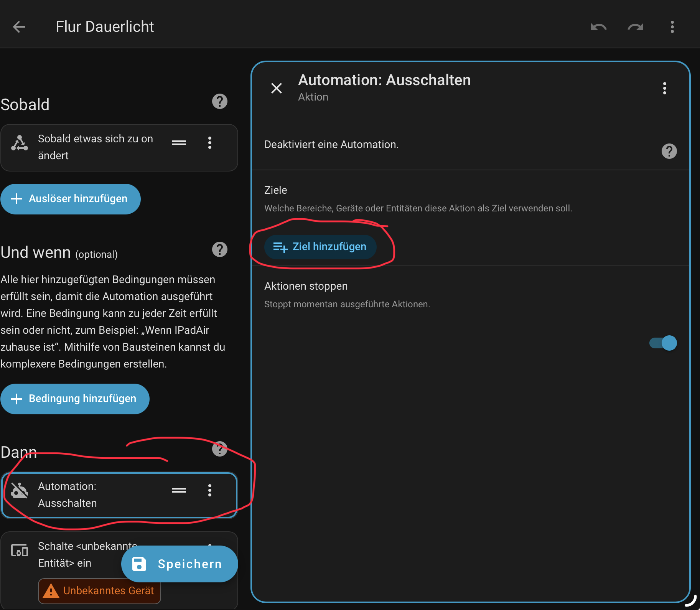
Task: Open the trigger card's three-dot menu
Action: (209, 143)
